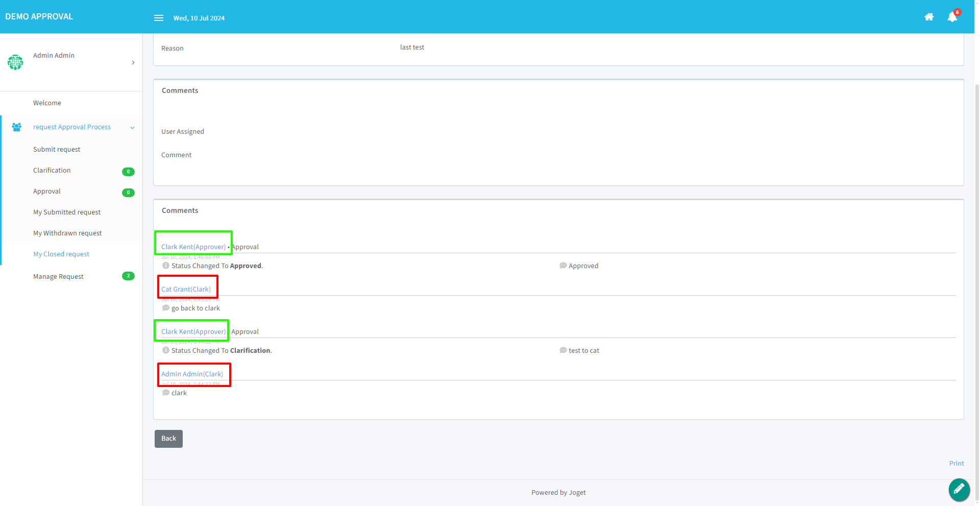This screenshot has height=506, width=980.
Task: Click the 'test to cat' comment text
Action: (584, 351)
